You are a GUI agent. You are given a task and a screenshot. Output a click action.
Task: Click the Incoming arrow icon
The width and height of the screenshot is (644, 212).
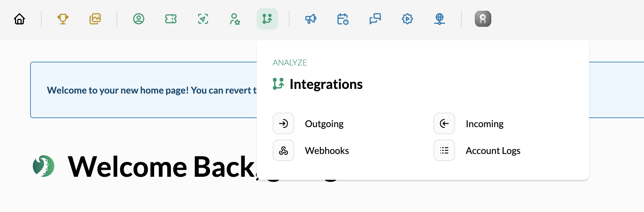click(444, 123)
